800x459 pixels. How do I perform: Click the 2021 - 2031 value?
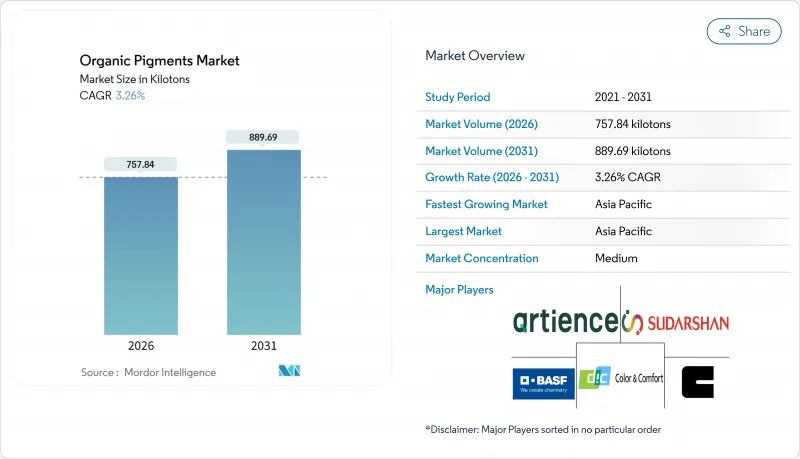point(623,97)
